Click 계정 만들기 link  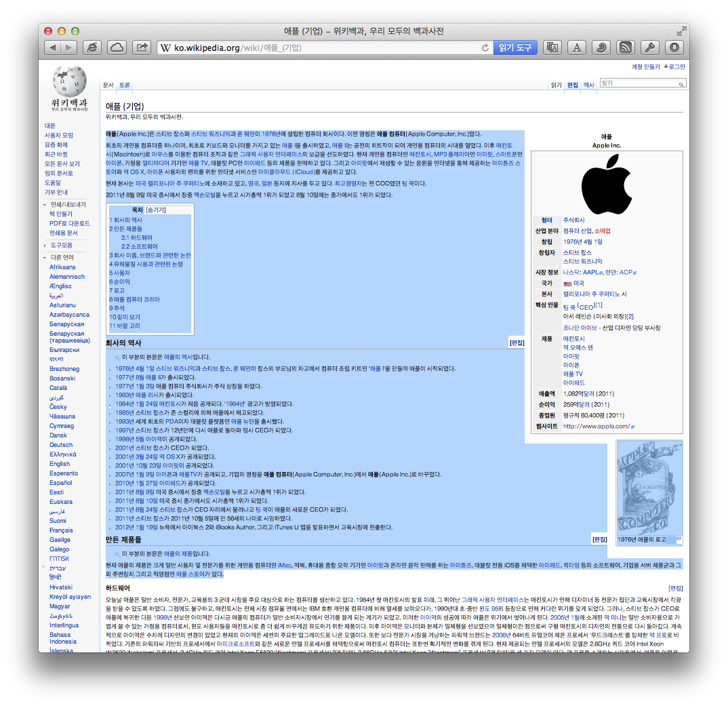click(x=645, y=67)
